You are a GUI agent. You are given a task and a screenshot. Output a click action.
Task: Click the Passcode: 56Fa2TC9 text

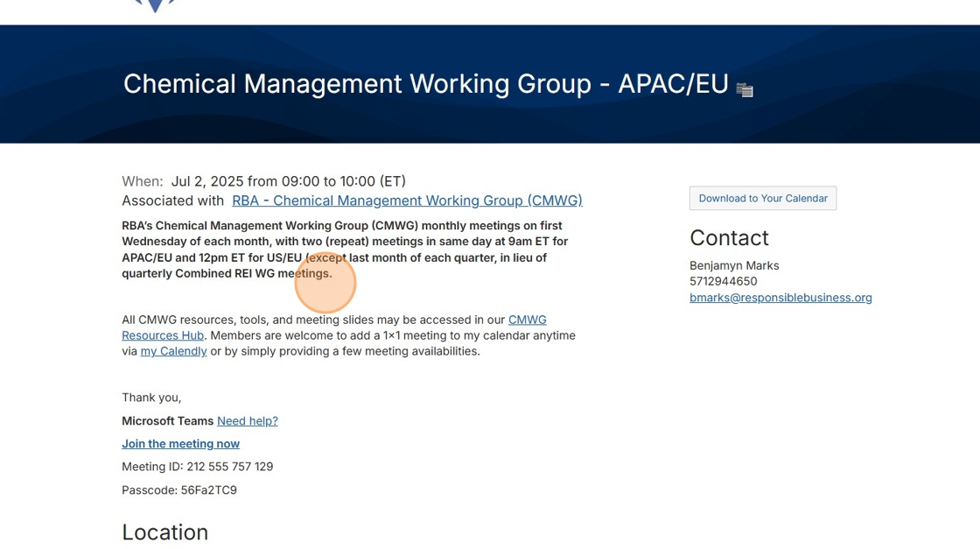point(179,490)
